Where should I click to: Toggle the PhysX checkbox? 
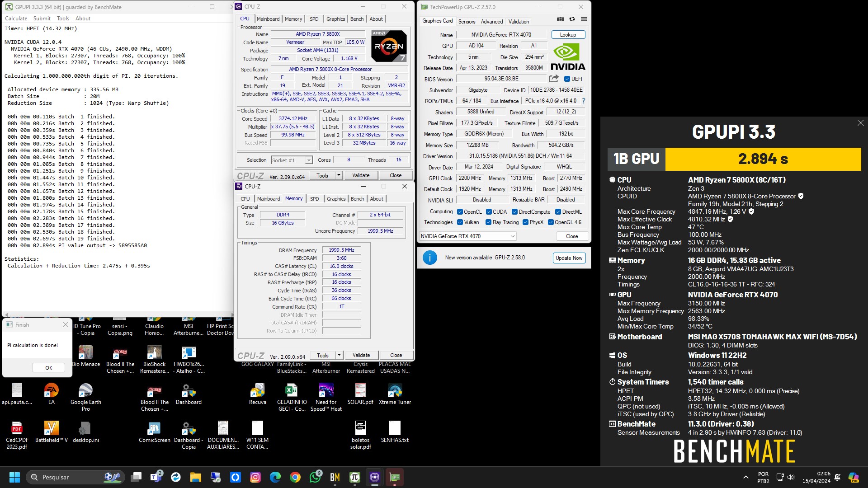click(x=525, y=222)
